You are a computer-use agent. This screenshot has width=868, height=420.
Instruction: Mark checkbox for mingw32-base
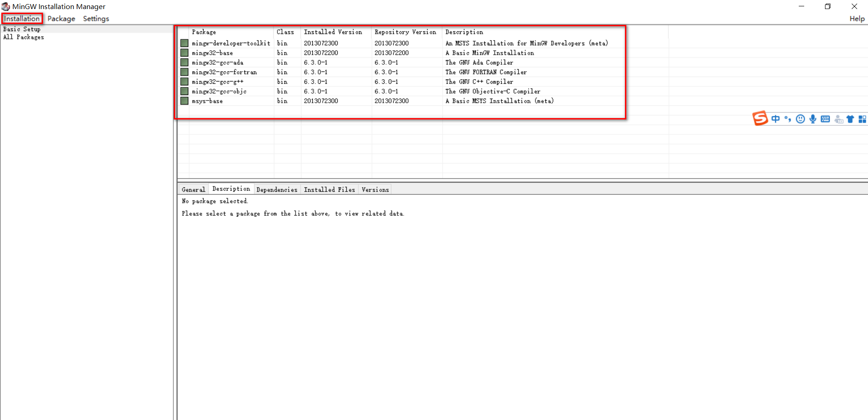click(x=184, y=52)
